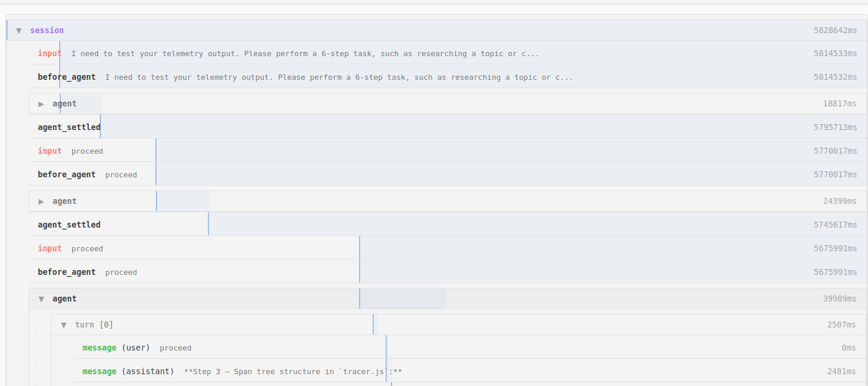Image resolution: width=868 pixels, height=386 pixels.
Task: Collapse the session root node
Action: coord(19,30)
